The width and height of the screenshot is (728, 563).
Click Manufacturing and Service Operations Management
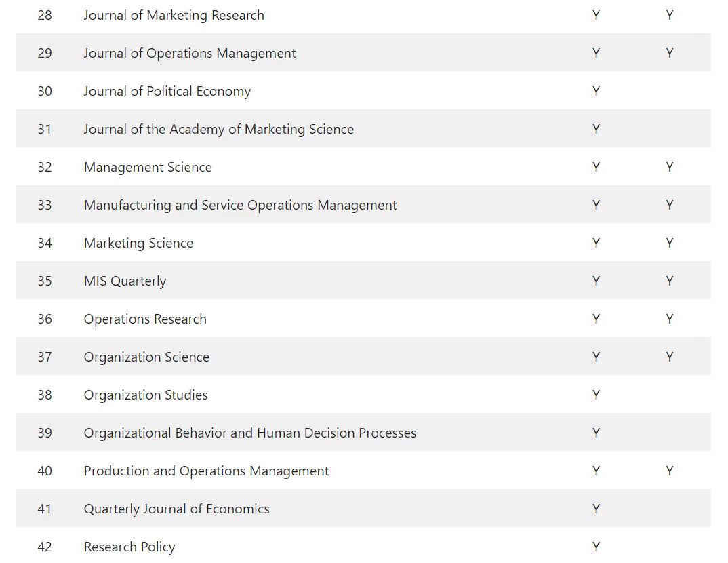click(240, 206)
